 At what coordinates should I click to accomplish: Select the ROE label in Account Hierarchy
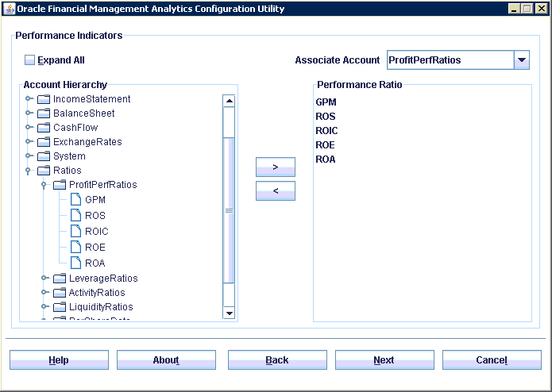point(95,247)
